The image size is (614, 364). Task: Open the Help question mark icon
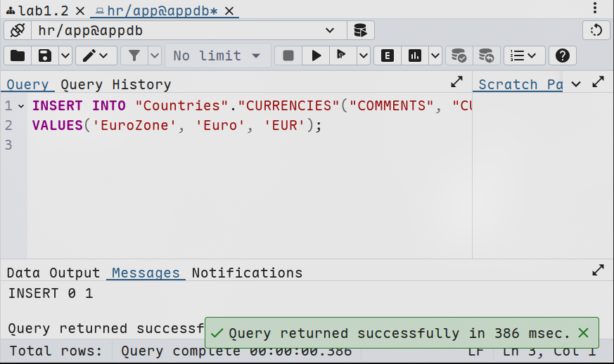(x=562, y=56)
